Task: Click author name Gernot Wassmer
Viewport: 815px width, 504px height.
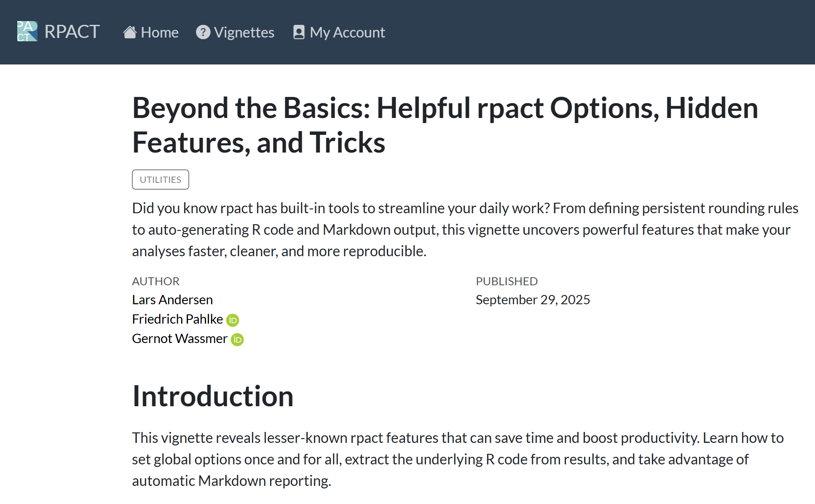Action: 180,338
